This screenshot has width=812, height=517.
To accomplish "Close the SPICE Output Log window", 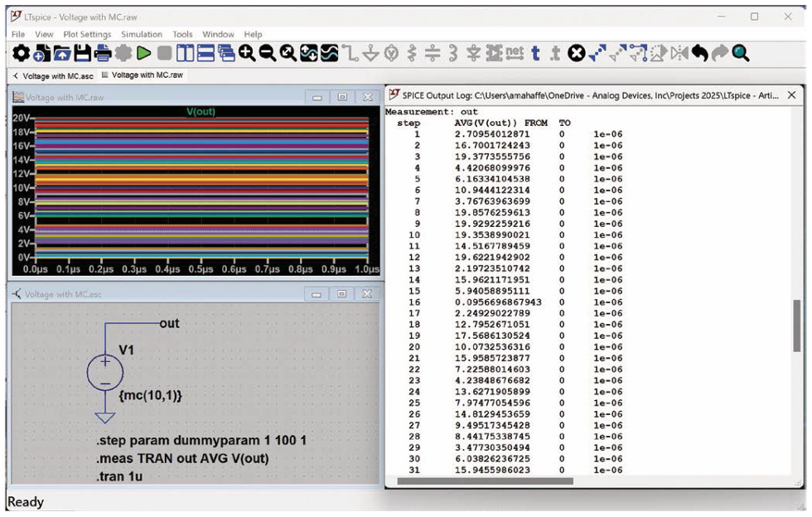I will coord(792,95).
